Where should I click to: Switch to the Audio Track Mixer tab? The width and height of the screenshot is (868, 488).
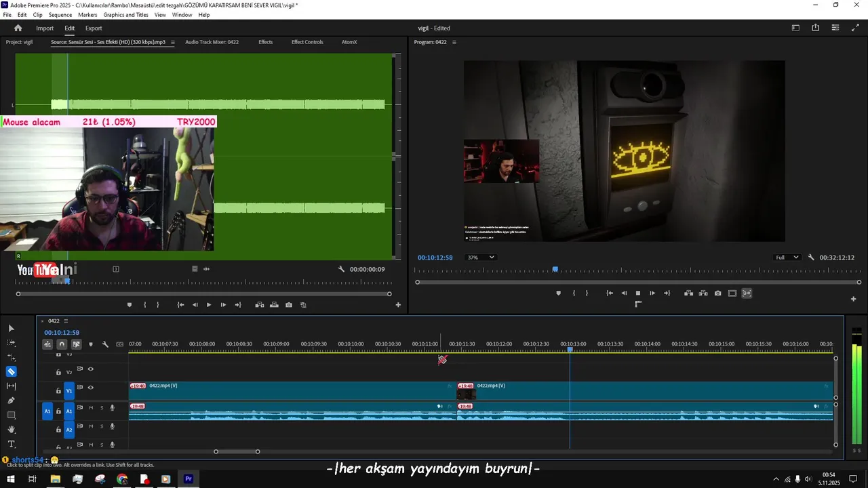[x=212, y=42]
